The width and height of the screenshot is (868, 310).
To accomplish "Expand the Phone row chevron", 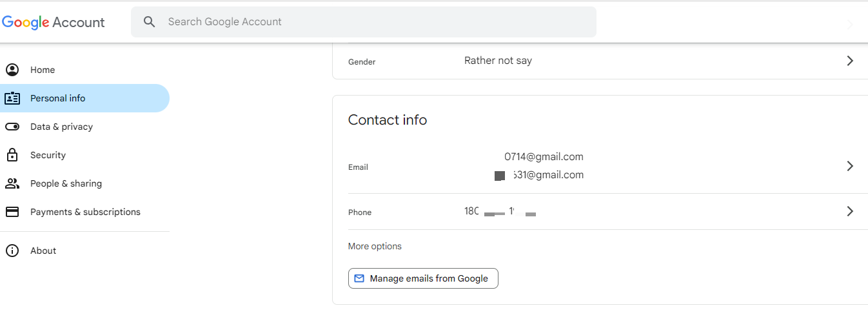I will [x=850, y=211].
